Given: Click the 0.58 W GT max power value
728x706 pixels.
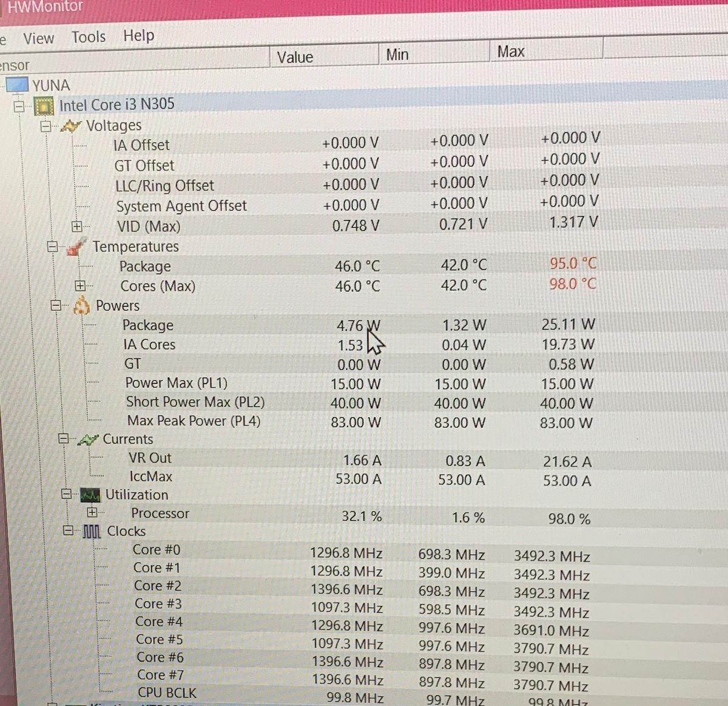Looking at the screenshot, I should [571, 364].
